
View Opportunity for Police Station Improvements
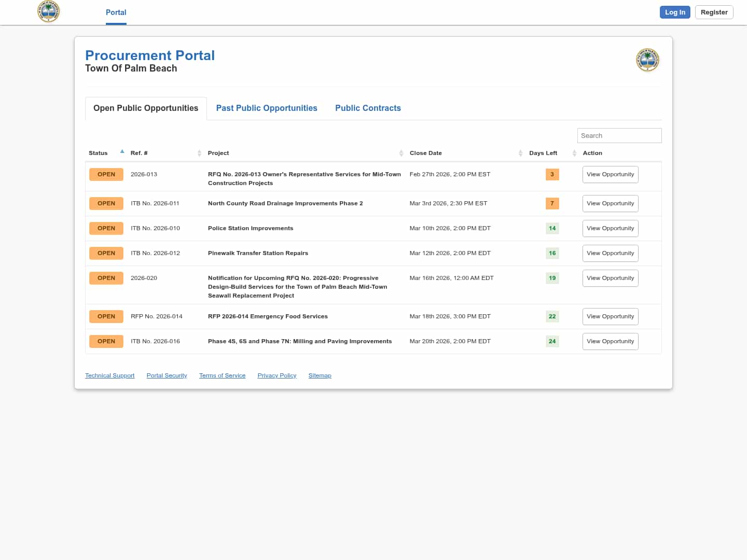(610, 229)
